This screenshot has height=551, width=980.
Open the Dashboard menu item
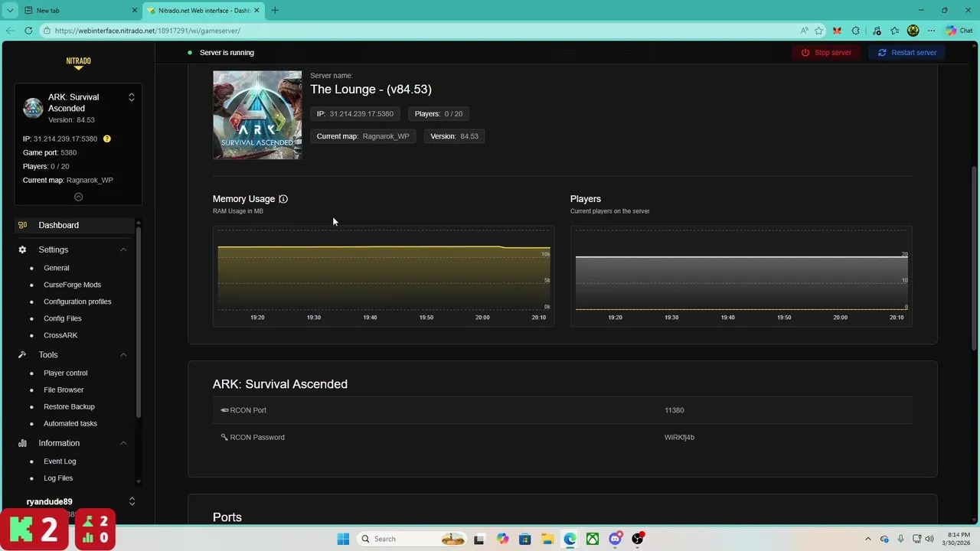pyautogui.click(x=74, y=225)
